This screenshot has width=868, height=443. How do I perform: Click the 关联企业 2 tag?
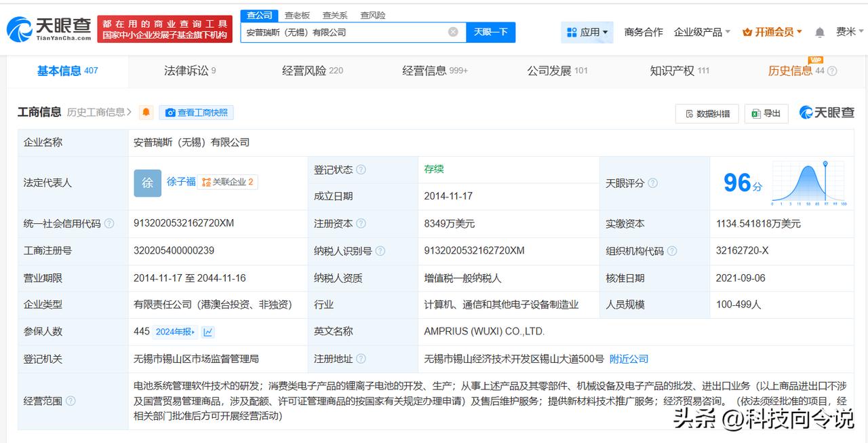point(228,182)
